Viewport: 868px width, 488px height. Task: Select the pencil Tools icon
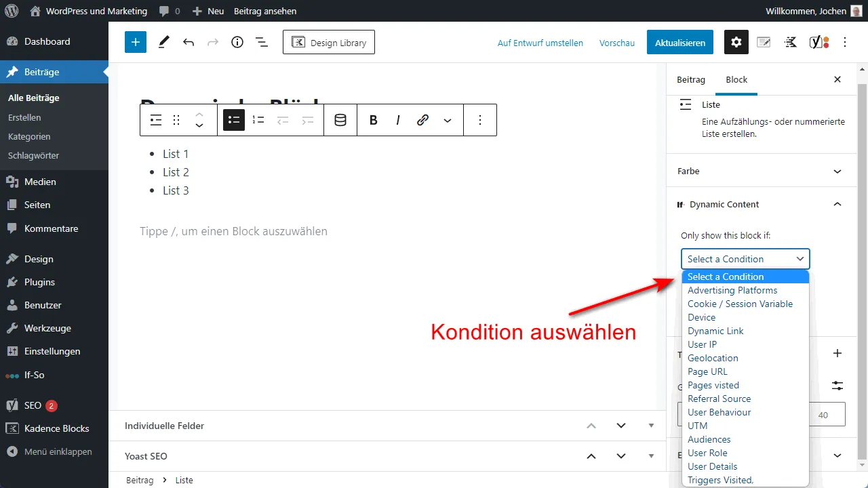pos(163,42)
